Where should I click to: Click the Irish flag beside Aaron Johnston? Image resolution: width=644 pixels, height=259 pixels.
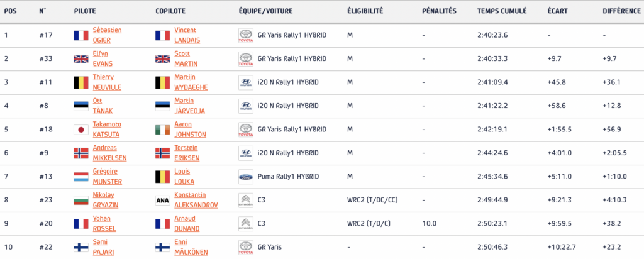coord(163,129)
